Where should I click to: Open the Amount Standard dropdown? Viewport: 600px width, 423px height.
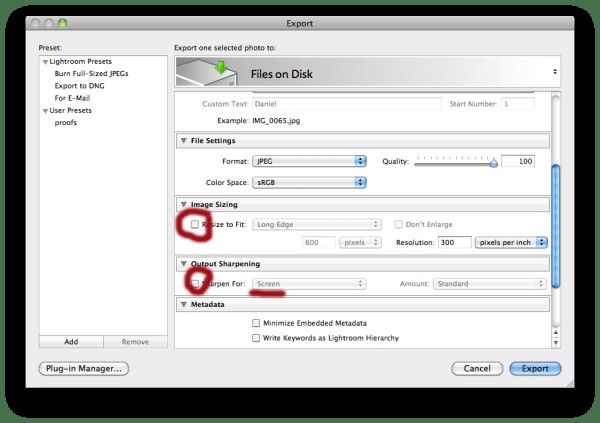tap(490, 284)
